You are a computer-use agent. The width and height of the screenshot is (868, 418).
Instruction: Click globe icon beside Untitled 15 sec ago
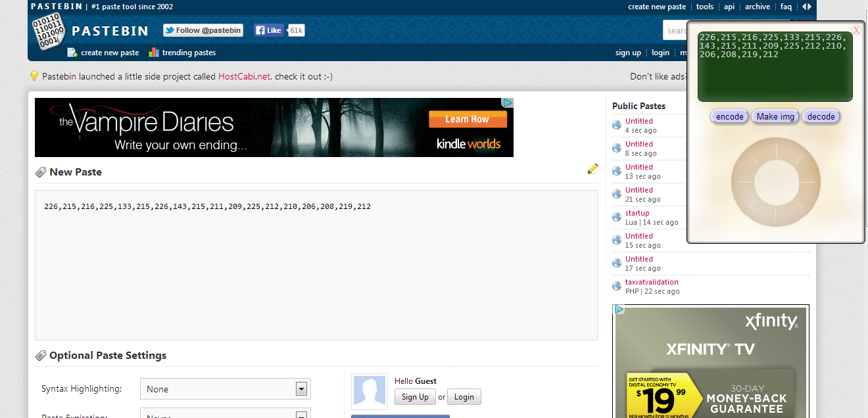click(x=617, y=240)
